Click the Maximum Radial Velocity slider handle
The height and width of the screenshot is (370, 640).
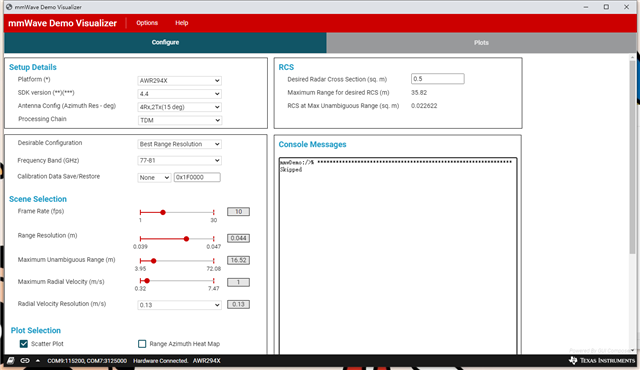pyautogui.click(x=147, y=281)
